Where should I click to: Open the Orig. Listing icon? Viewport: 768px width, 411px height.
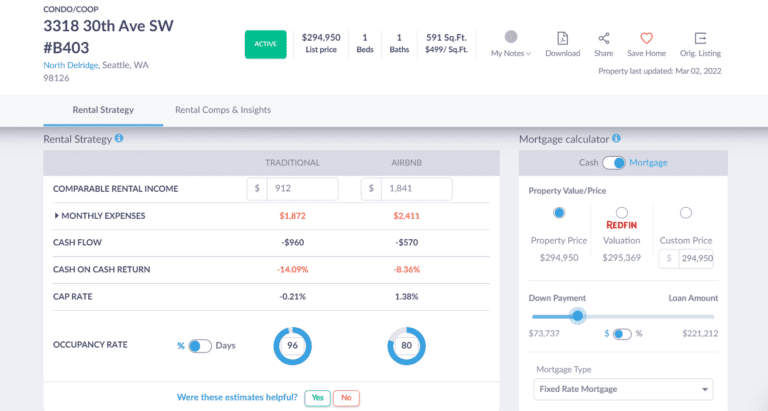pos(700,37)
